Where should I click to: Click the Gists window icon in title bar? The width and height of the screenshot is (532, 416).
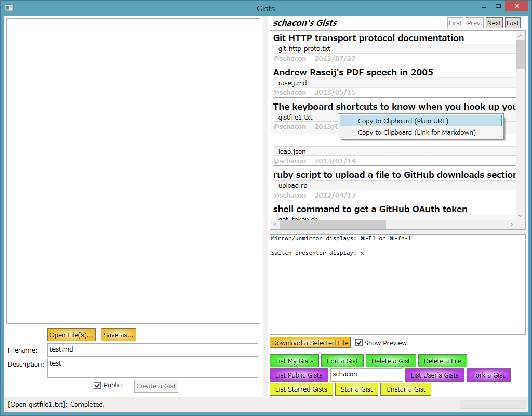click(x=9, y=8)
